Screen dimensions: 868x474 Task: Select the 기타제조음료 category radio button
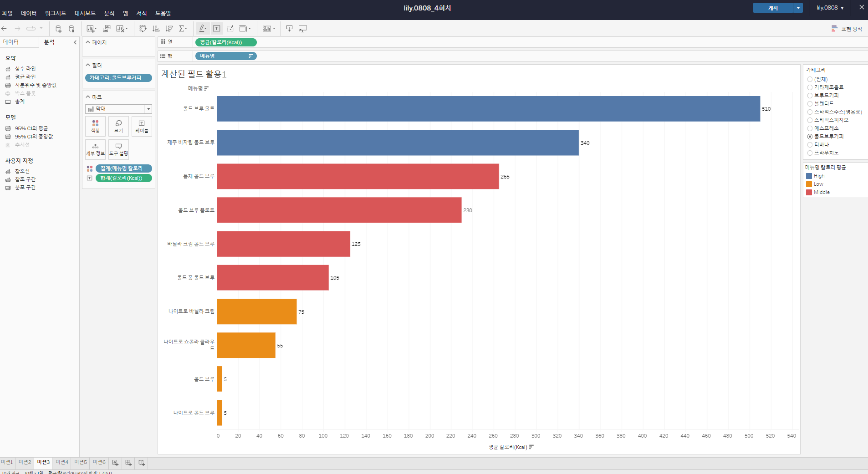[x=810, y=87]
